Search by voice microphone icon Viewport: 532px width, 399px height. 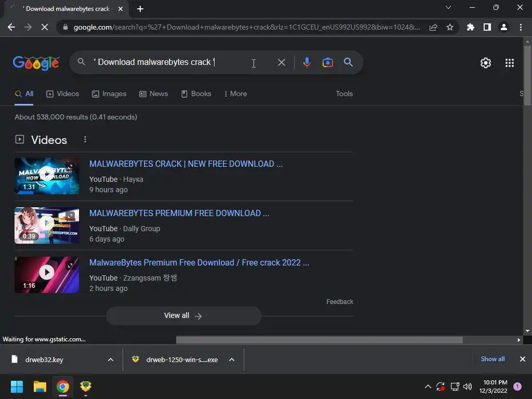click(x=307, y=62)
